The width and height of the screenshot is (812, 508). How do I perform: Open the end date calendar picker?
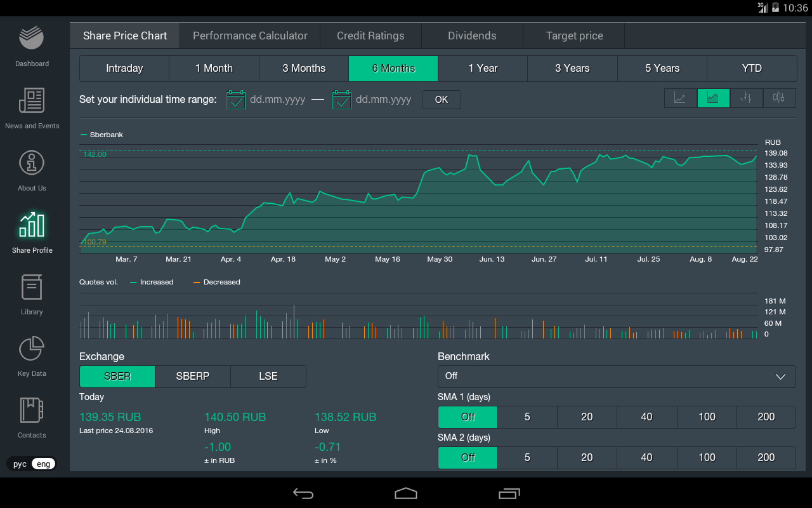(342, 100)
